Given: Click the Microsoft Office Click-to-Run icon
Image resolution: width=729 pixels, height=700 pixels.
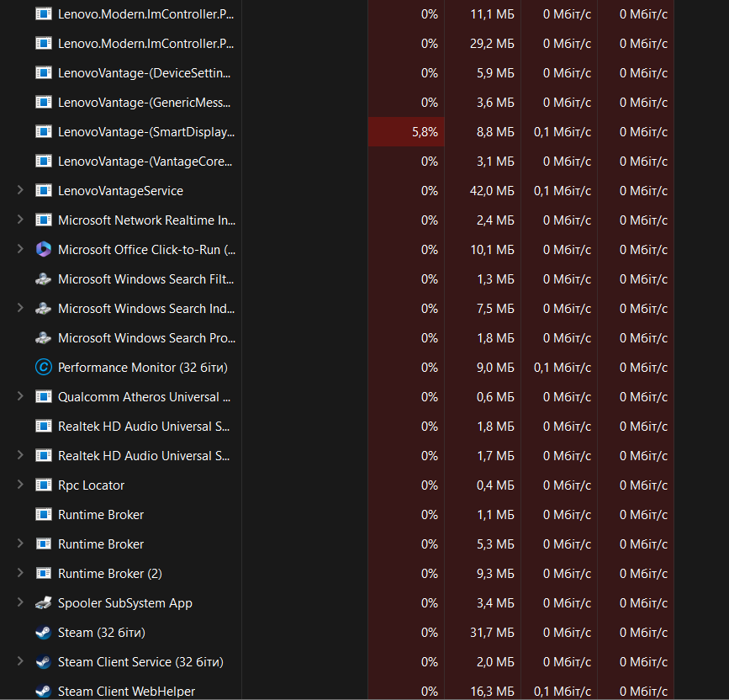Looking at the screenshot, I should pos(43,249).
